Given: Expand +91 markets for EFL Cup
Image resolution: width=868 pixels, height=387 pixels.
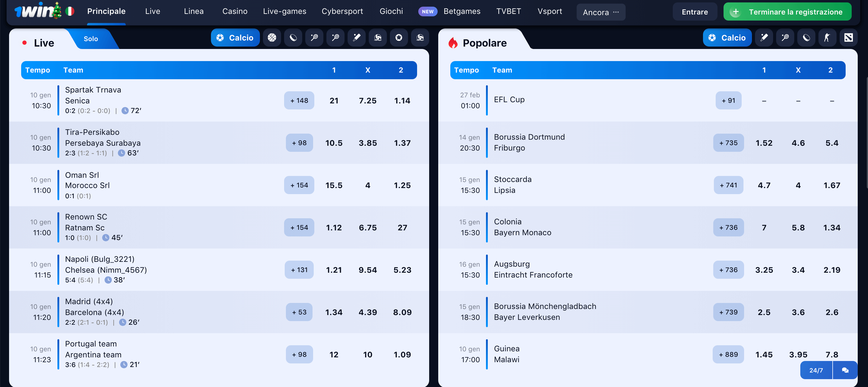Looking at the screenshot, I should [x=728, y=100].
